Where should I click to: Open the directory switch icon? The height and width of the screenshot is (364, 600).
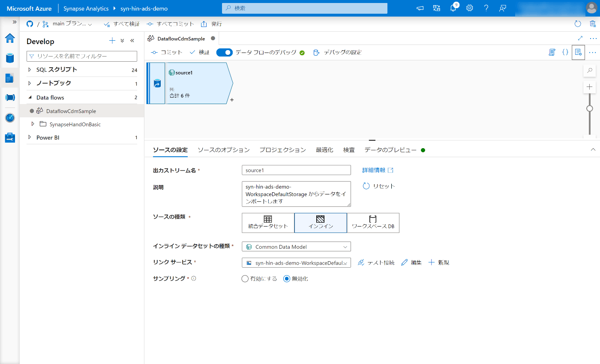(x=437, y=8)
